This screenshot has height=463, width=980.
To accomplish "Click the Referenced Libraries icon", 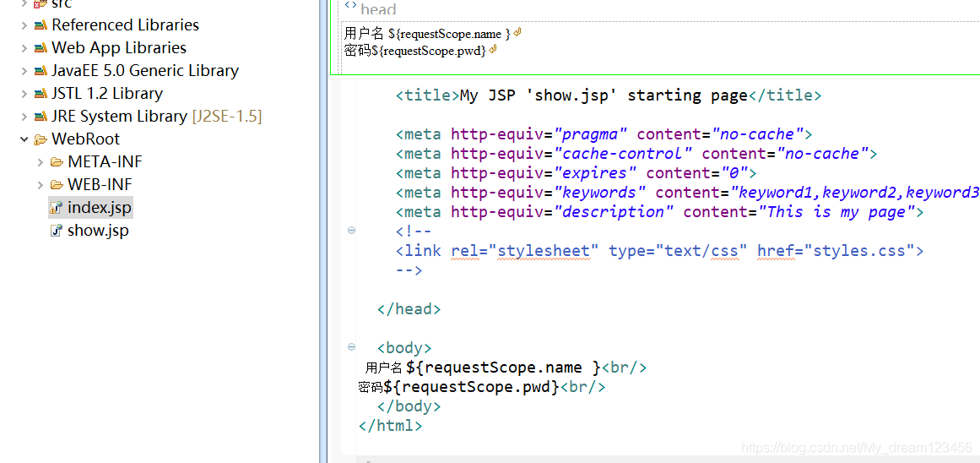I will click(41, 25).
